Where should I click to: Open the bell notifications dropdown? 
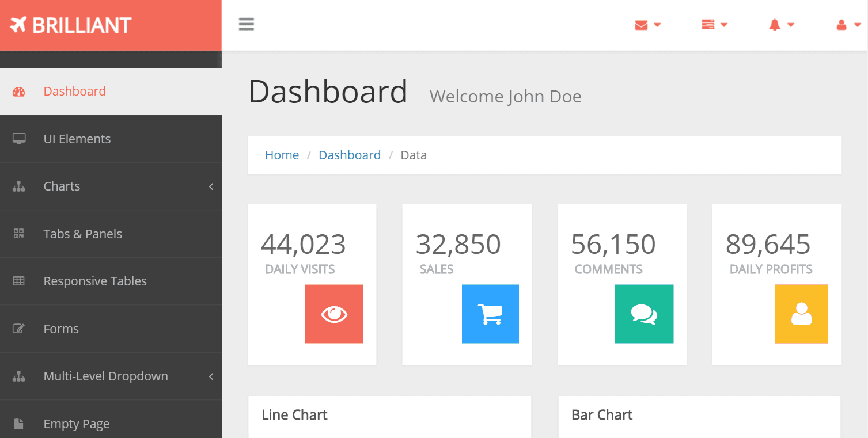(781, 25)
